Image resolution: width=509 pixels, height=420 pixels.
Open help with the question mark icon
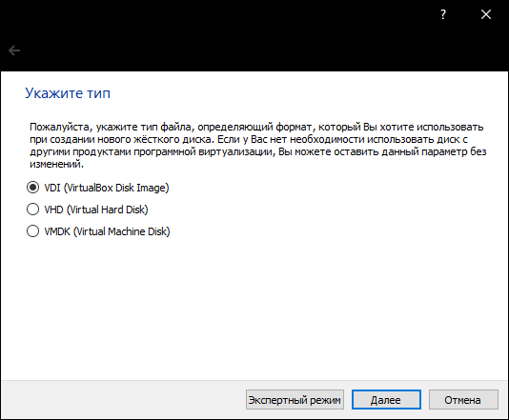443,14
